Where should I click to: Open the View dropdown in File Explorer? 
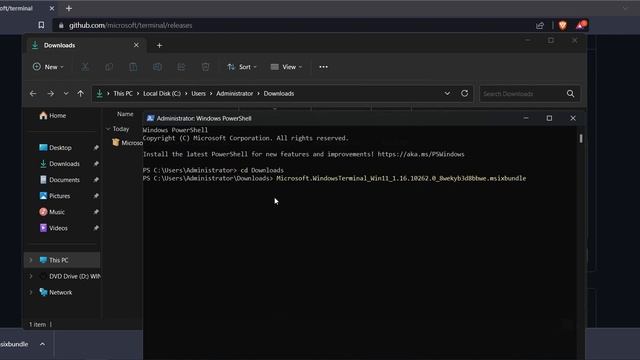(x=286, y=67)
